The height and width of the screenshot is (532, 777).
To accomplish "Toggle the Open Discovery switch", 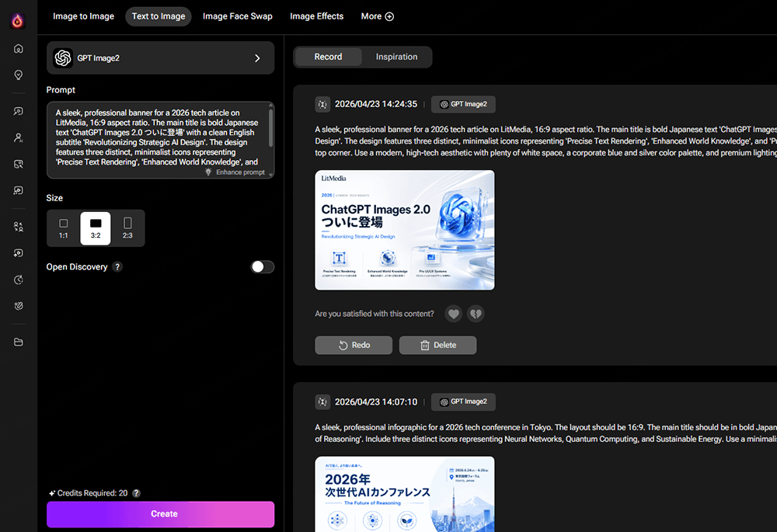I will pos(262,267).
